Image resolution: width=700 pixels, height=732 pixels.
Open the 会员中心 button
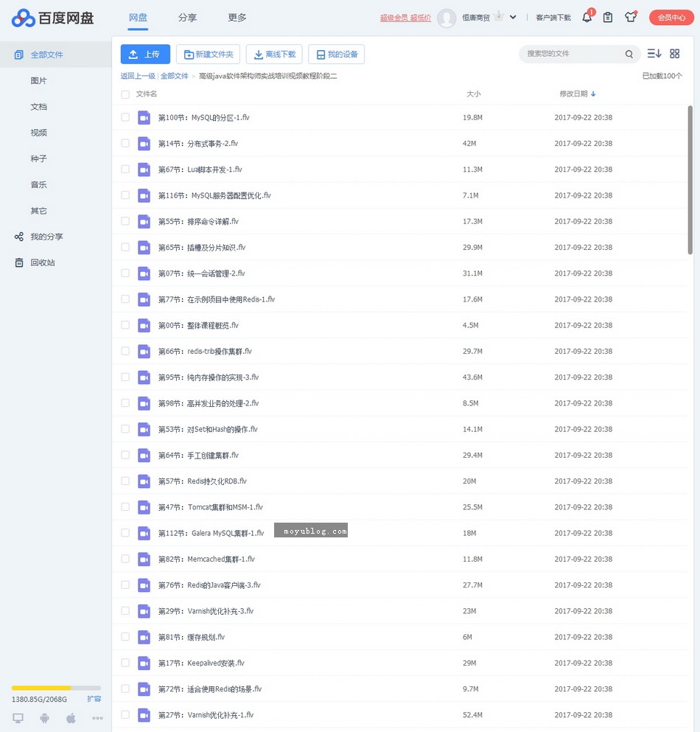pos(671,18)
